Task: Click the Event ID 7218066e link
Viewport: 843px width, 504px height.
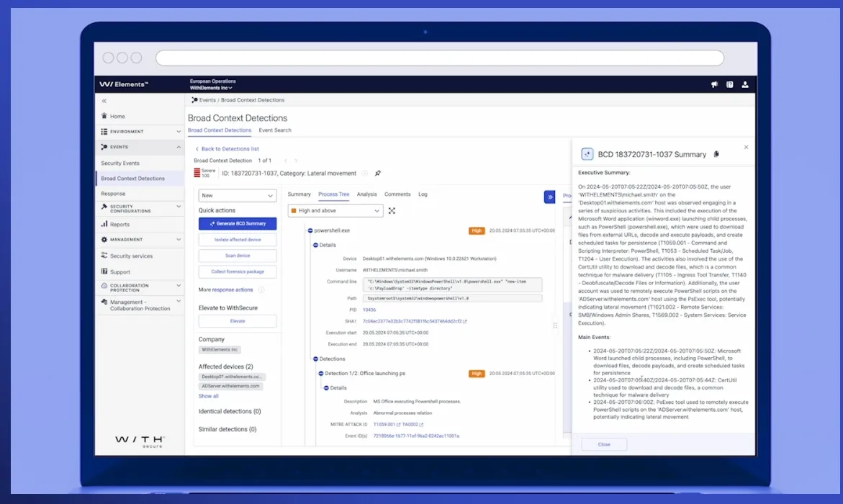Action: (416, 436)
